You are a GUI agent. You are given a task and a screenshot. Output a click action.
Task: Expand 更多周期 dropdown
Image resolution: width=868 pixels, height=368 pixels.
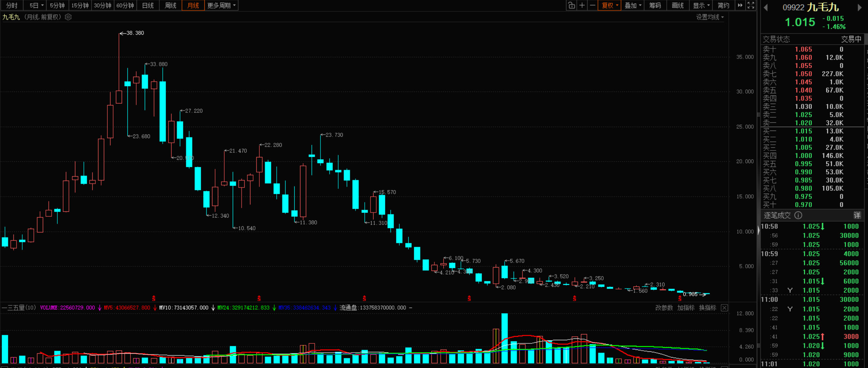(x=221, y=5)
